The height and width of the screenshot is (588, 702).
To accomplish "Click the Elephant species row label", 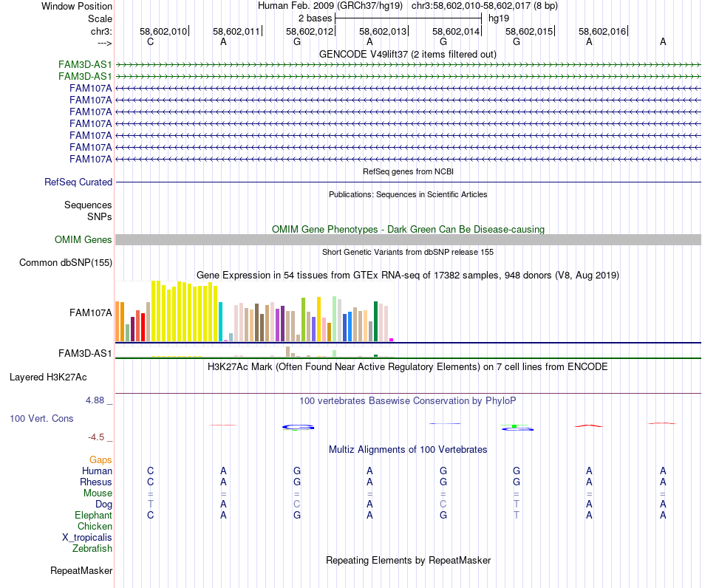I will click(93, 516).
